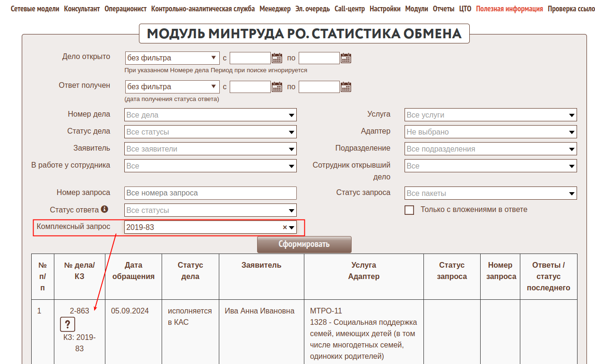Open the 'Статус запроса' dropdown
The height and width of the screenshot is (364, 595).
coord(490,194)
